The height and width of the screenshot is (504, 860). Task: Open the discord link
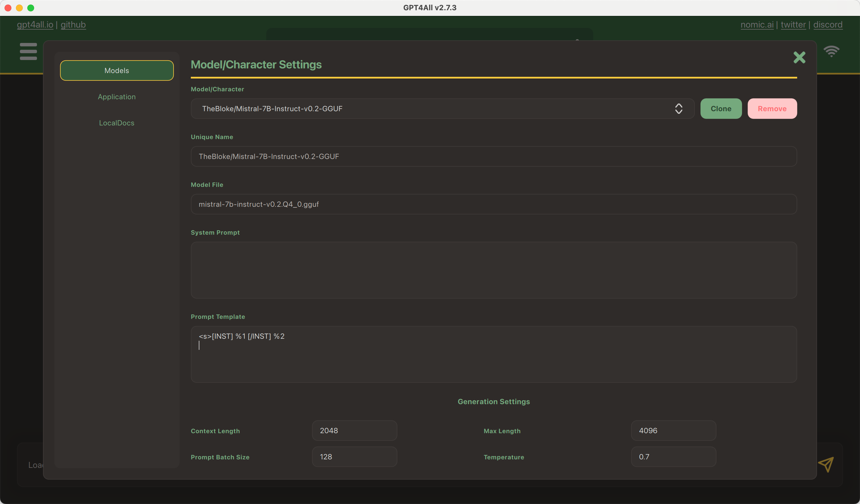[x=828, y=24]
